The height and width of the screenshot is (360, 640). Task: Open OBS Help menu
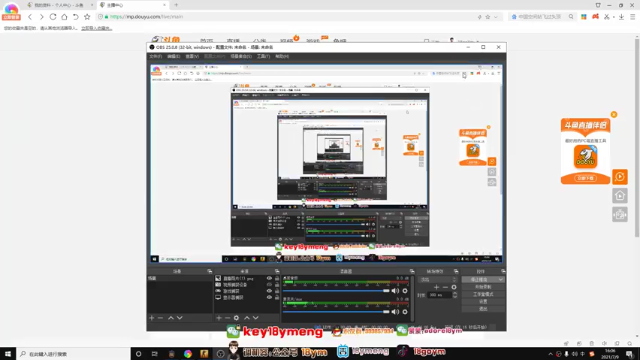tap(282, 56)
